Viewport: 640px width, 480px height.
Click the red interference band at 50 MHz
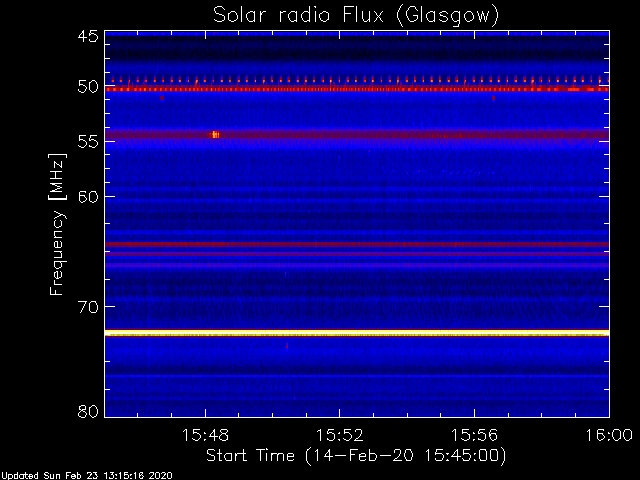(x=357, y=88)
